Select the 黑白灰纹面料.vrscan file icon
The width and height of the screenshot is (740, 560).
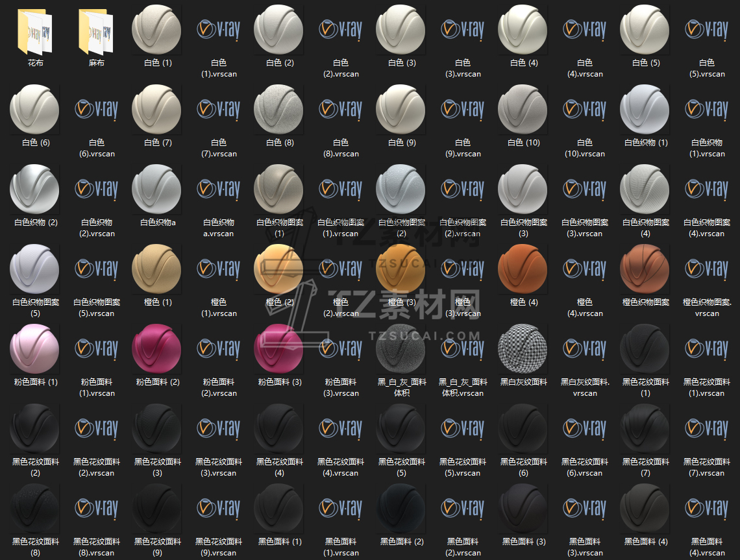coord(585,348)
